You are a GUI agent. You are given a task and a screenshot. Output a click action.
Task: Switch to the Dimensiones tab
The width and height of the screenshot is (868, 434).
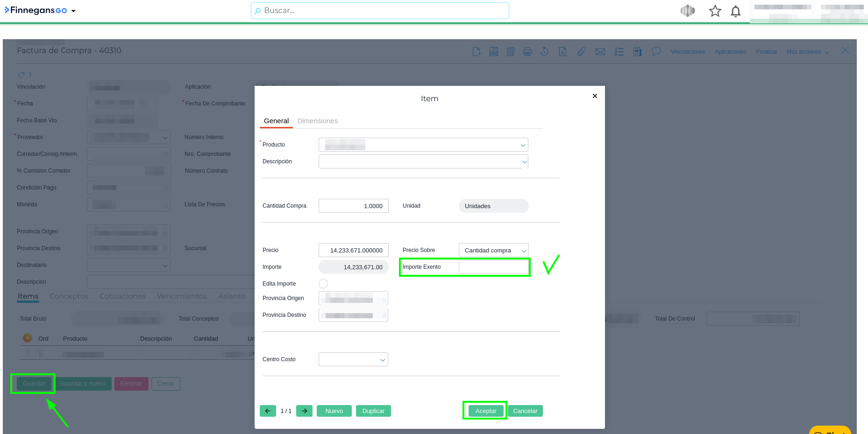click(x=317, y=121)
